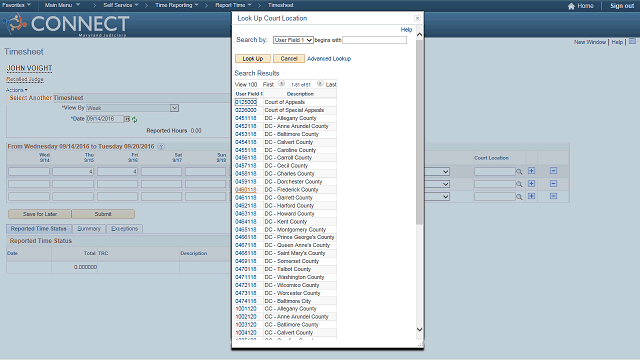Open Court Location lookup in first row
Image resolution: width=640 pixels, height=360 pixels.
[x=519, y=172]
